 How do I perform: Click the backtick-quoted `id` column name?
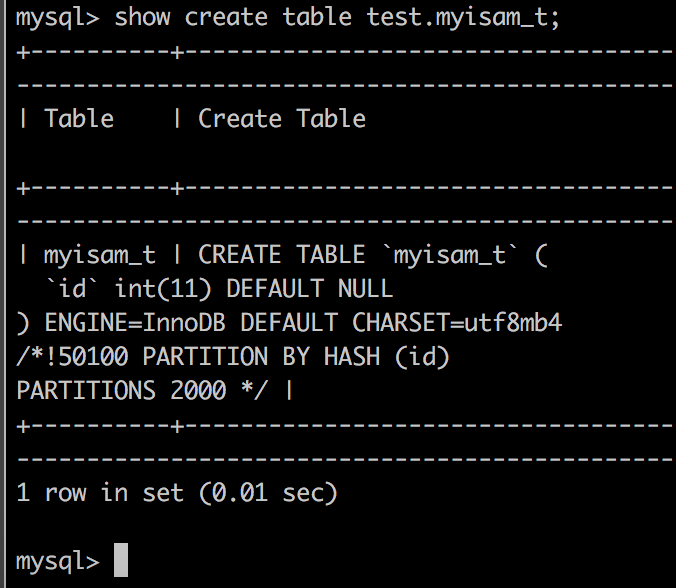point(72,290)
